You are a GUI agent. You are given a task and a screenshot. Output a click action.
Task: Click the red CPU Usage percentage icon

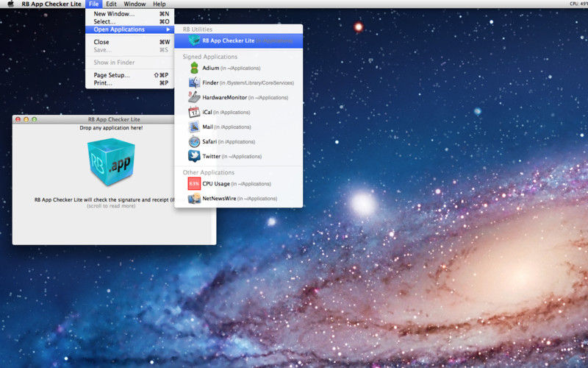click(x=194, y=183)
